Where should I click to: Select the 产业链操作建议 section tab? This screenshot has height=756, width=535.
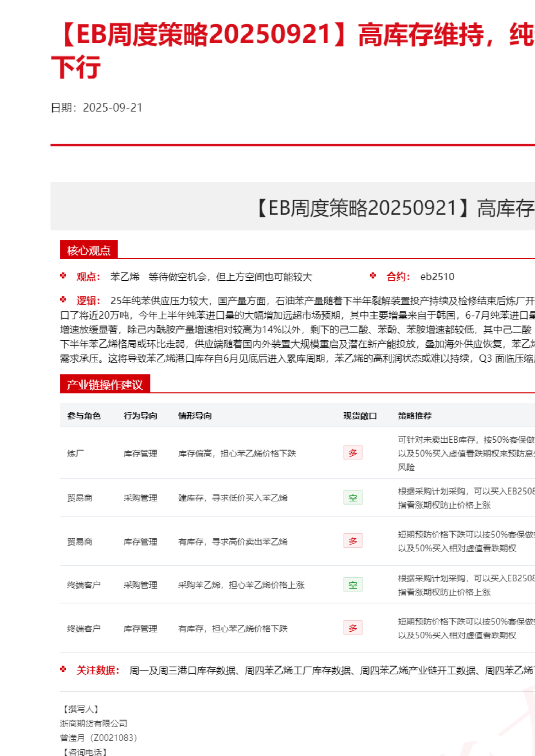[x=104, y=384]
